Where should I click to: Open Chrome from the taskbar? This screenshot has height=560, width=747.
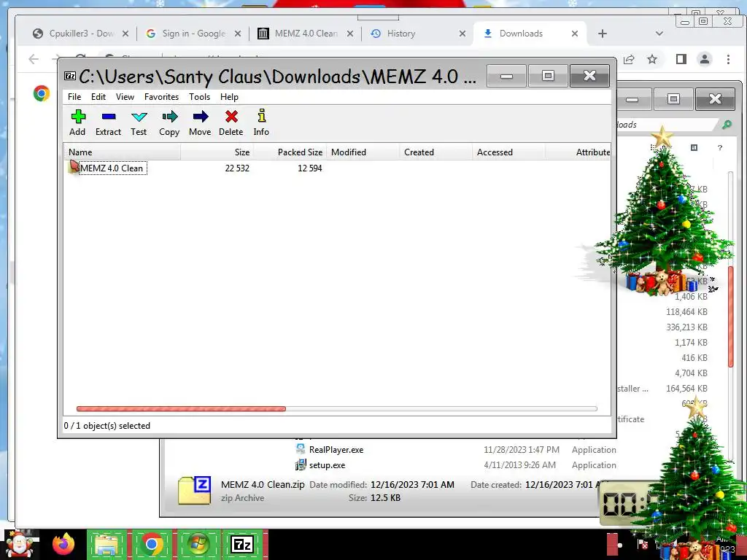point(152,544)
